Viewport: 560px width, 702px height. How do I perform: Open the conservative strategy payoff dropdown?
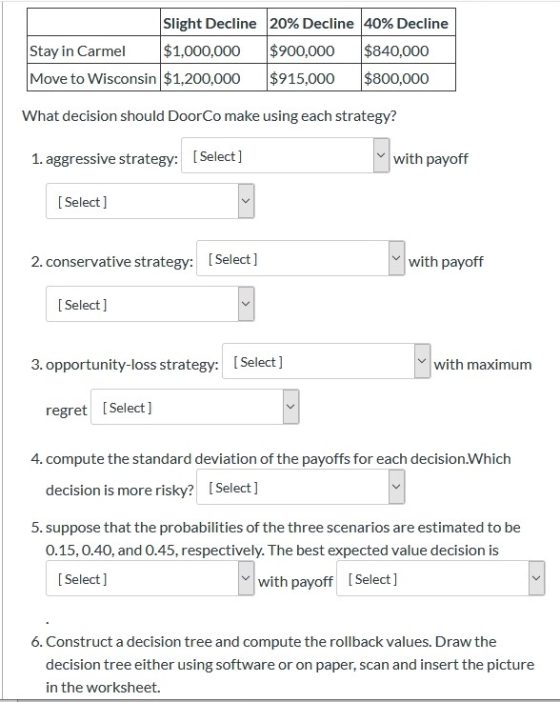tap(150, 304)
